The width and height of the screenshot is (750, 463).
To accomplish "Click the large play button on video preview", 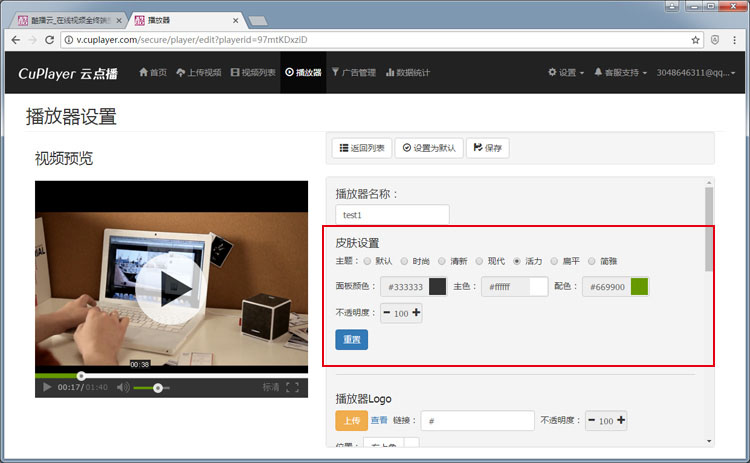I will click(163, 288).
